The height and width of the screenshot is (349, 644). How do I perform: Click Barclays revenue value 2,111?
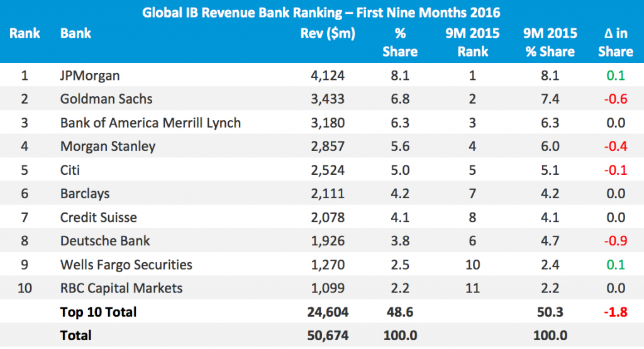pos(328,194)
